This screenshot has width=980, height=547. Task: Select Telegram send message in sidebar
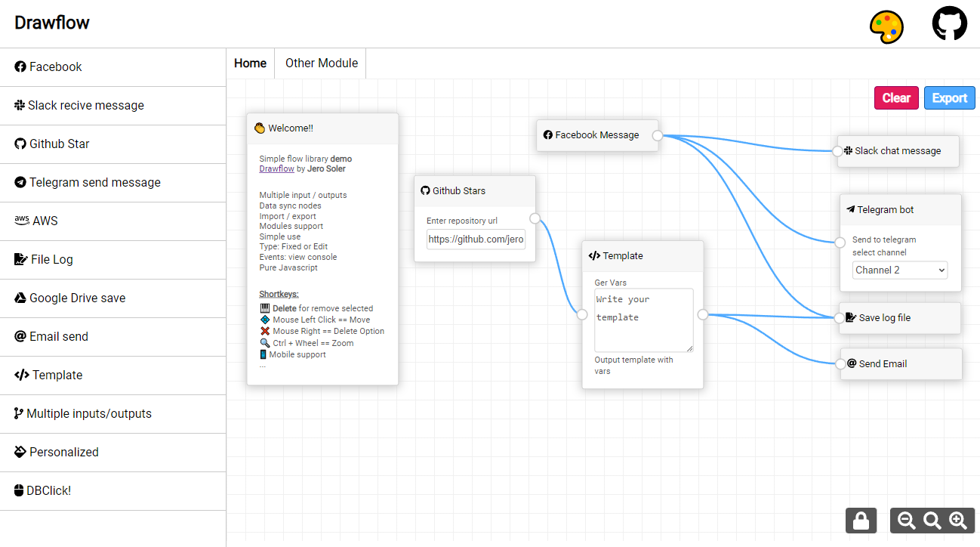tap(113, 183)
